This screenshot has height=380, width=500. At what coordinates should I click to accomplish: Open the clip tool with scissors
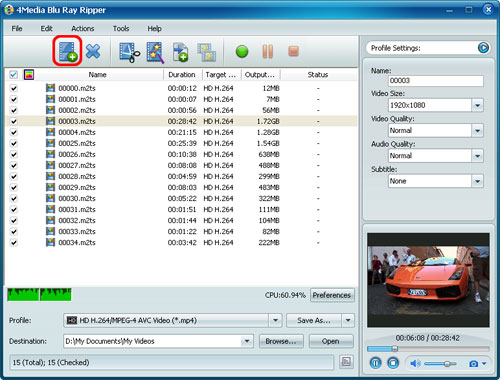coord(129,52)
